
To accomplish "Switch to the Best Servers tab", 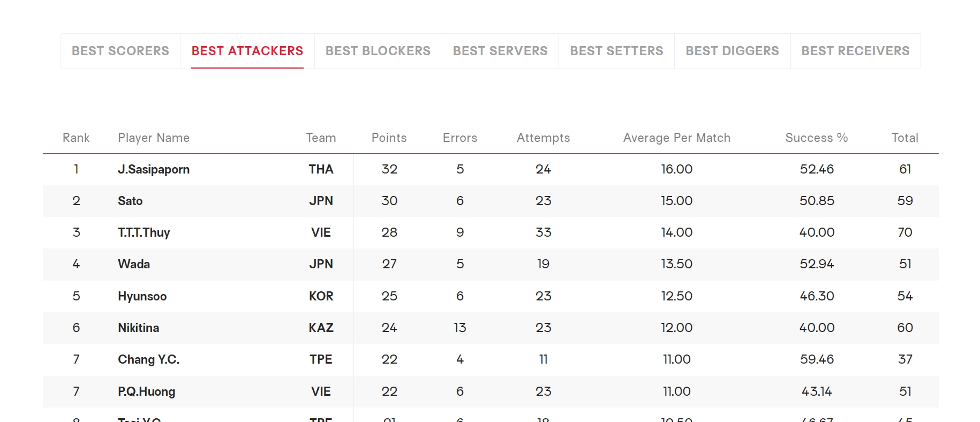I will pos(500,51).
